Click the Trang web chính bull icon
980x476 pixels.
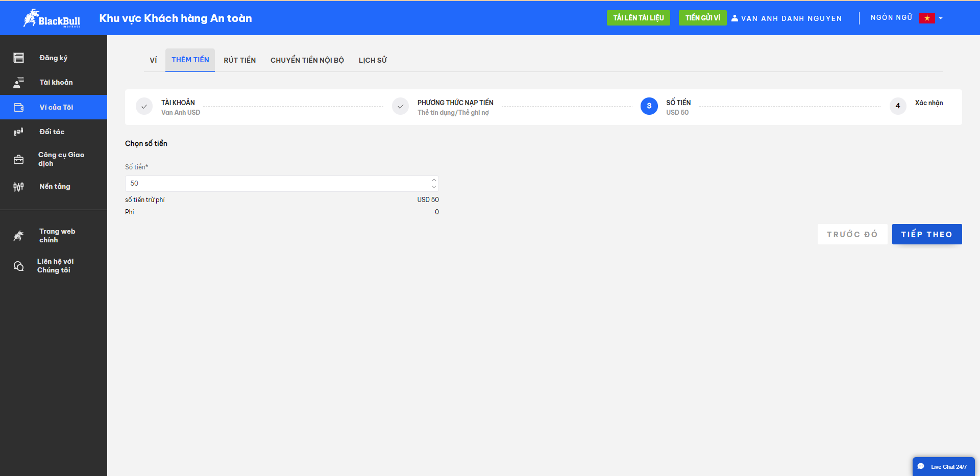point(19,236)
